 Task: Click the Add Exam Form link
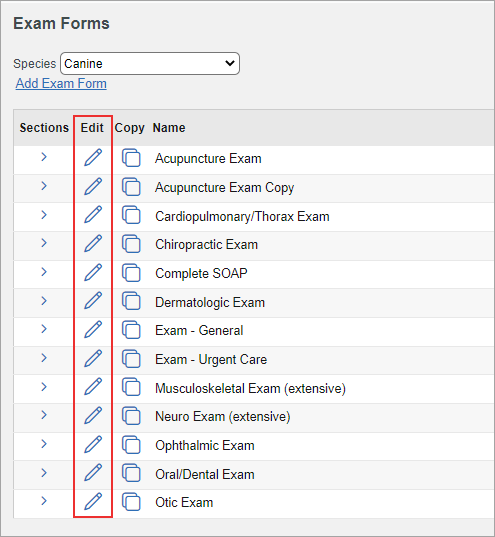click(61, 83)
